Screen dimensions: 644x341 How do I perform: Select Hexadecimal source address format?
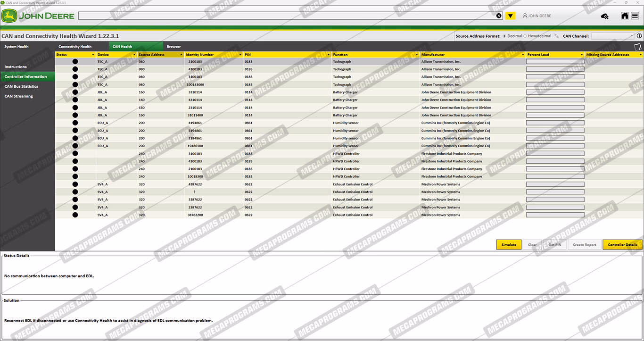click(525, 36)
